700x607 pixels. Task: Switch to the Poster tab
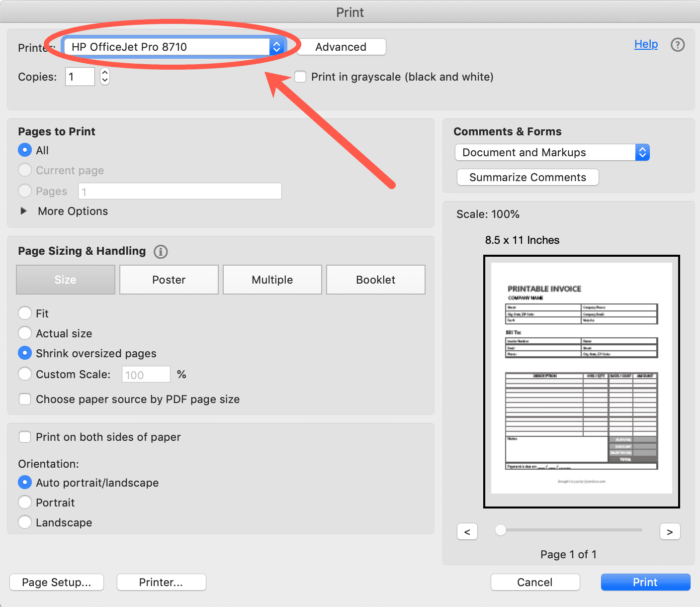[x=169, y=280]
